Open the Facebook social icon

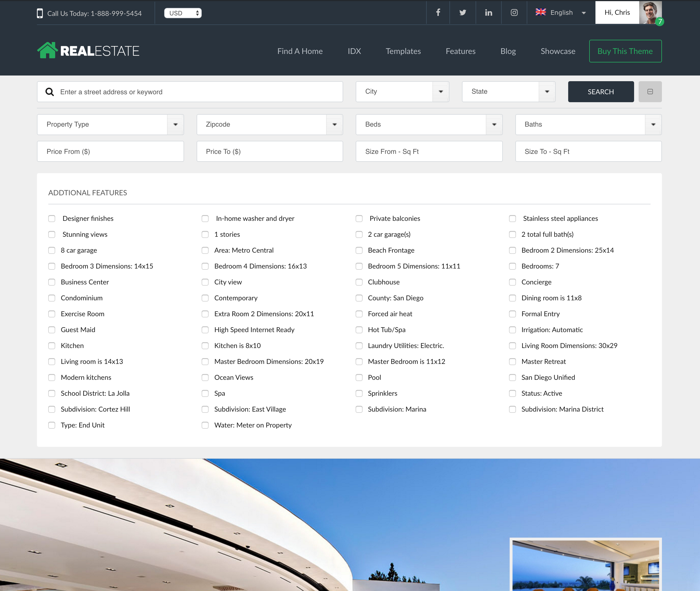click(x=438, y=13)
